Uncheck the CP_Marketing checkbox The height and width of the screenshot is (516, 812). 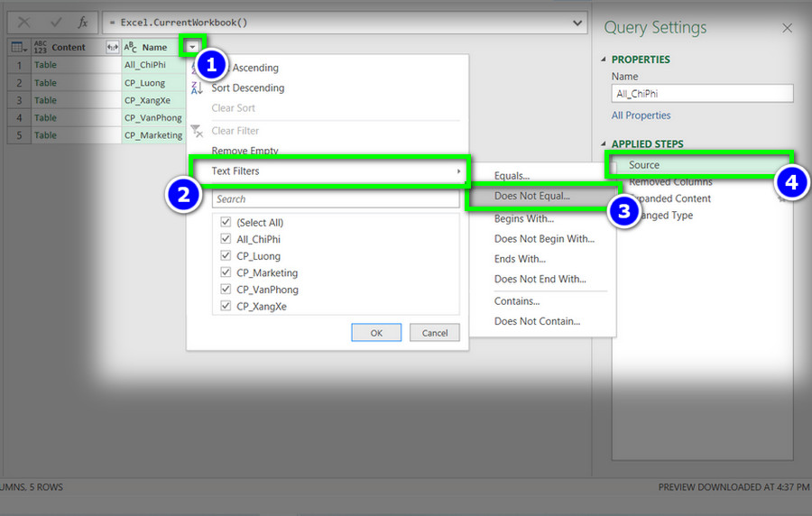tap(226, 272)
